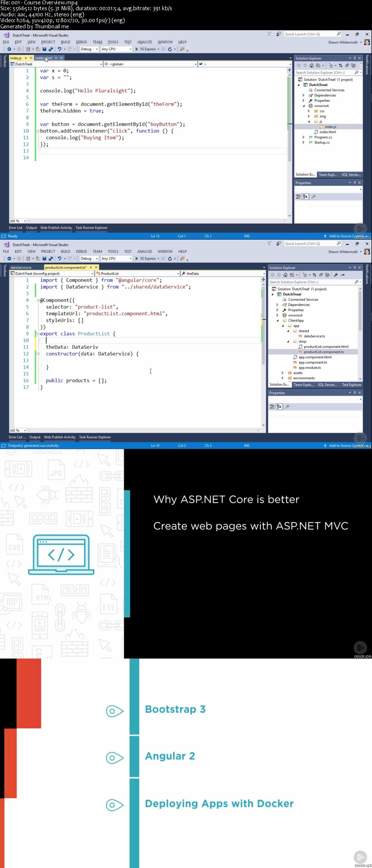
Task: Open Web Publish Activity in the top window
Action: tap(56, 228)
